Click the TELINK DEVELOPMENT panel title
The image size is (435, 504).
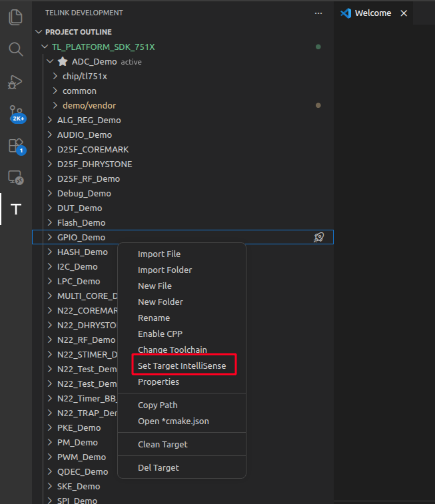pyautogui.click(x=84, y=13)
